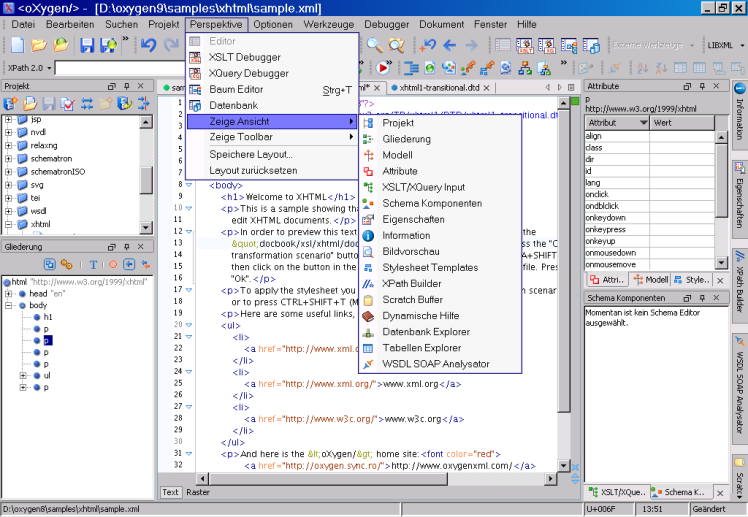Click the Text filter icon in Gliederung
The height and width of the screenshot is (517, 748).
click(93, 264)
